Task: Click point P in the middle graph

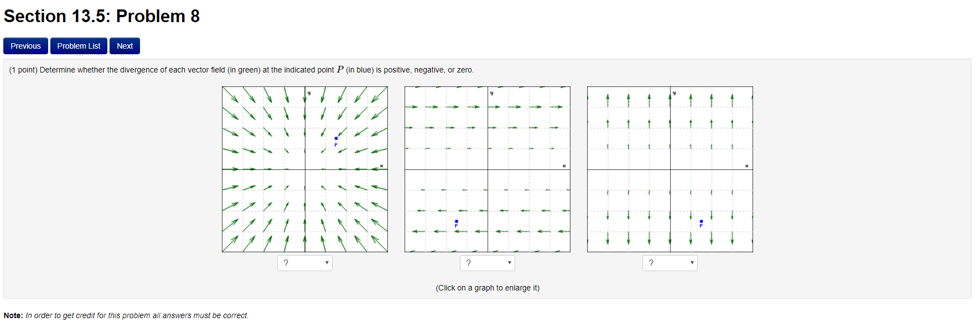Action: (x=456, y=220)
